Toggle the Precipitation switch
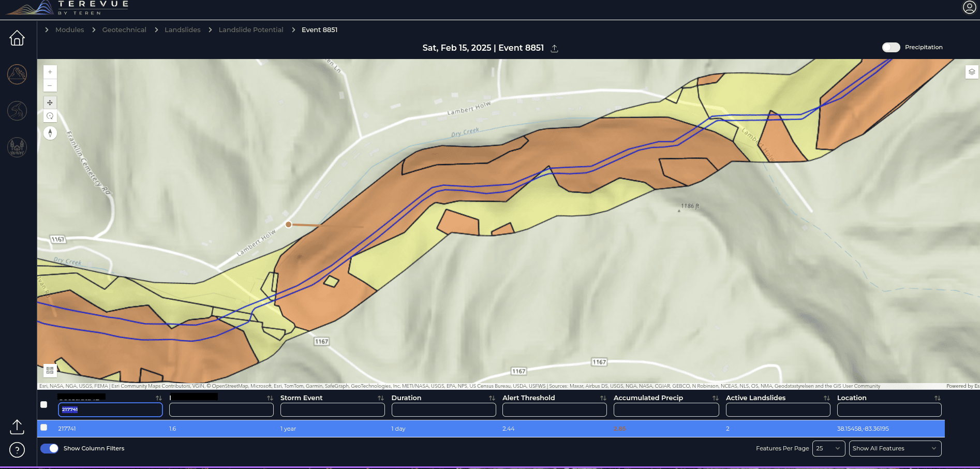 coord(890,47)
